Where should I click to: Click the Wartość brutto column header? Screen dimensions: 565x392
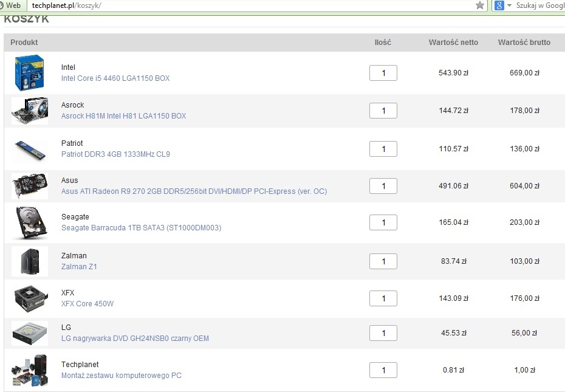point(524,42)
